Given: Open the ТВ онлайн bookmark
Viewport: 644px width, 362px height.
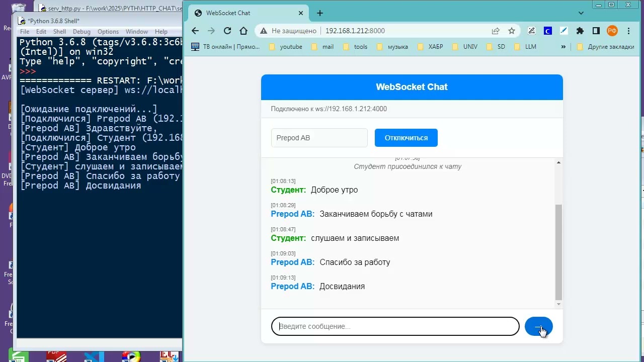Looking at the screenshot, I should pos(225,47).
